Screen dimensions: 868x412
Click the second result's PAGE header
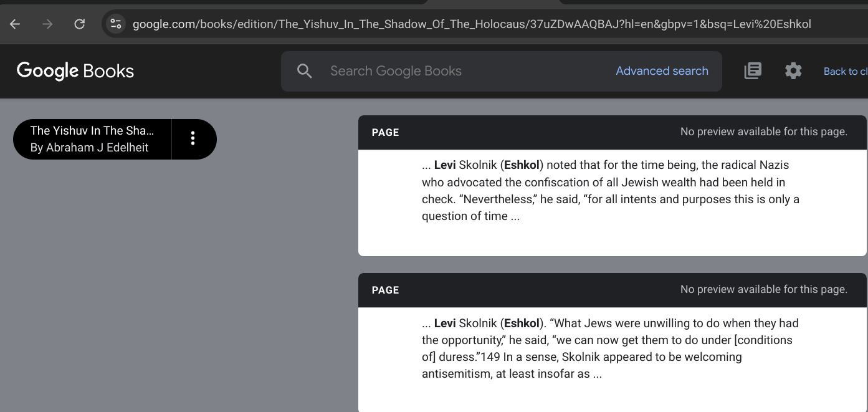click(x=385, y=290)
